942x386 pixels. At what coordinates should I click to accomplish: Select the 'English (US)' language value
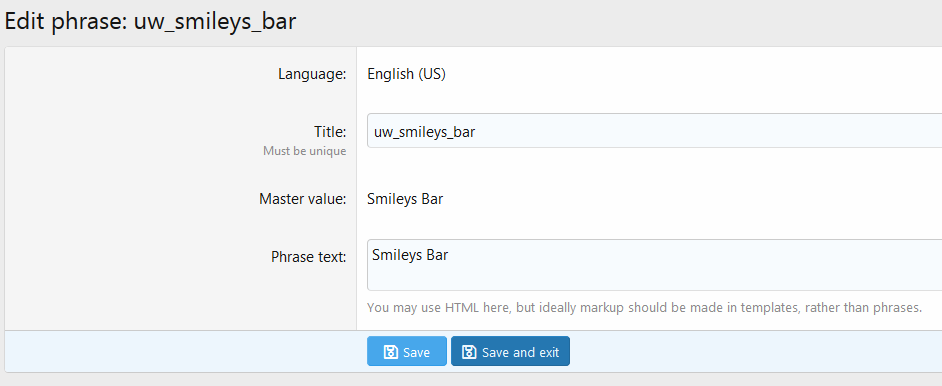pos(406,74)
